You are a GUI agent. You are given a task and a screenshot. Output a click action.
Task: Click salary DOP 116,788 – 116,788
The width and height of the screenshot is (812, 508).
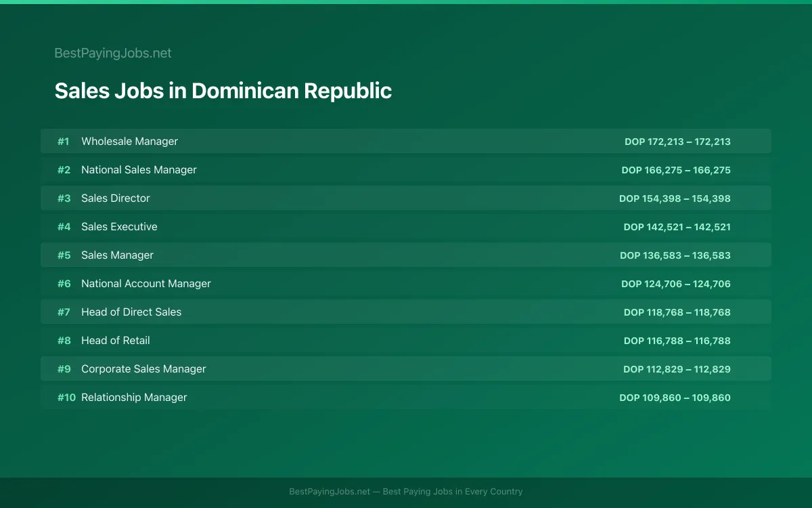coord(677,341)
